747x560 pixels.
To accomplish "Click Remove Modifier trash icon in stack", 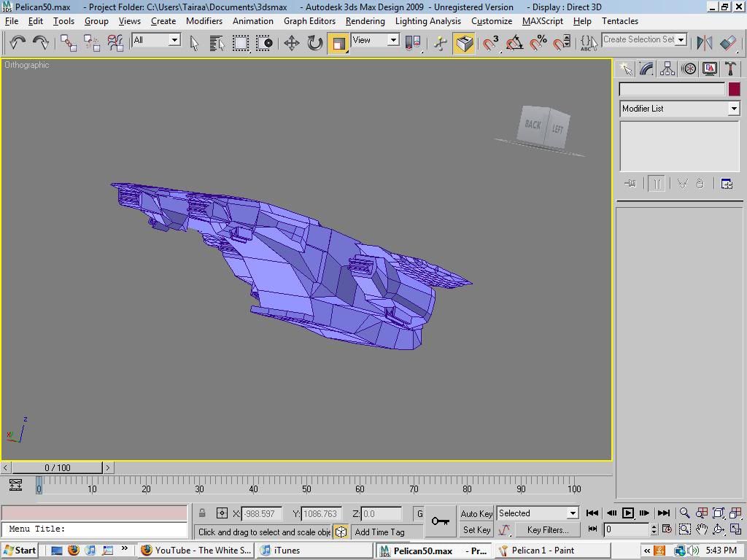I will (x=700, y=184).
